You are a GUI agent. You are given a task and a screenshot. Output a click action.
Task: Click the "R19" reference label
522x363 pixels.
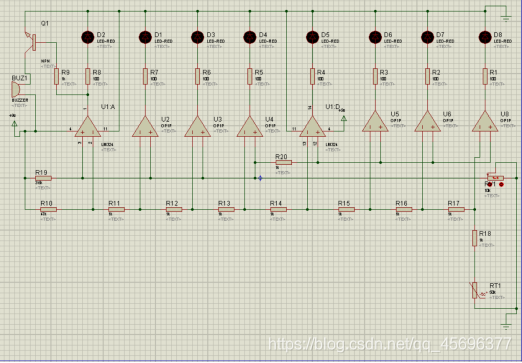point(41,172)
